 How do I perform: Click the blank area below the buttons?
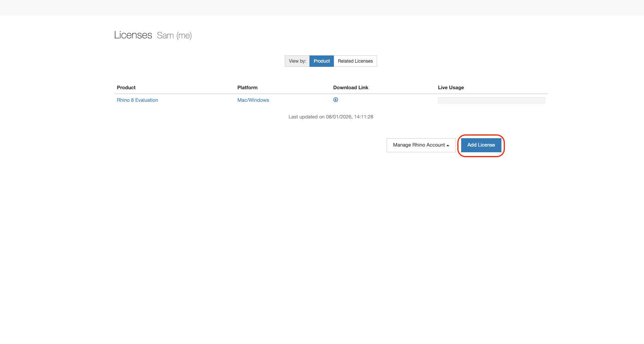322,228
